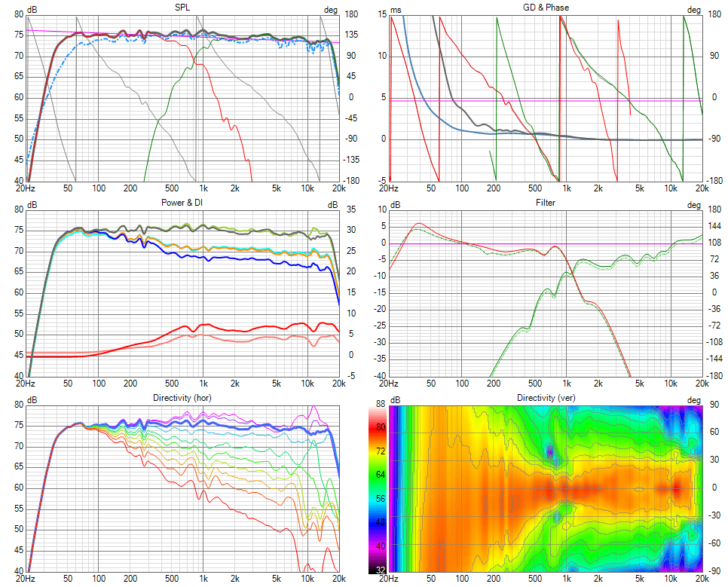The image size is (728, 587).
Task: Click the "32" value at color scale bottom
Action: (381, 570)
